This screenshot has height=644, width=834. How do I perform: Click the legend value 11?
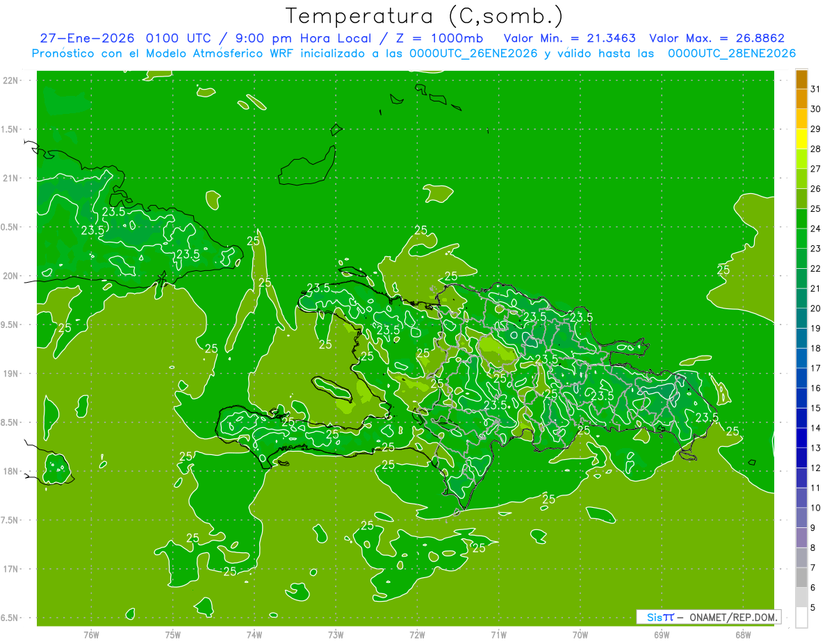(815, 488)
